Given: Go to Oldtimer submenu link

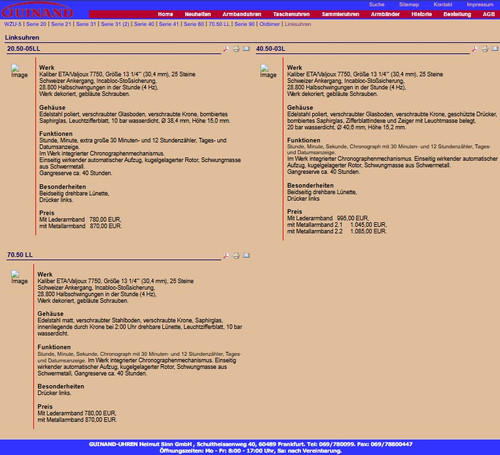Looking at the screenshot, I should [x=269, y=24].
